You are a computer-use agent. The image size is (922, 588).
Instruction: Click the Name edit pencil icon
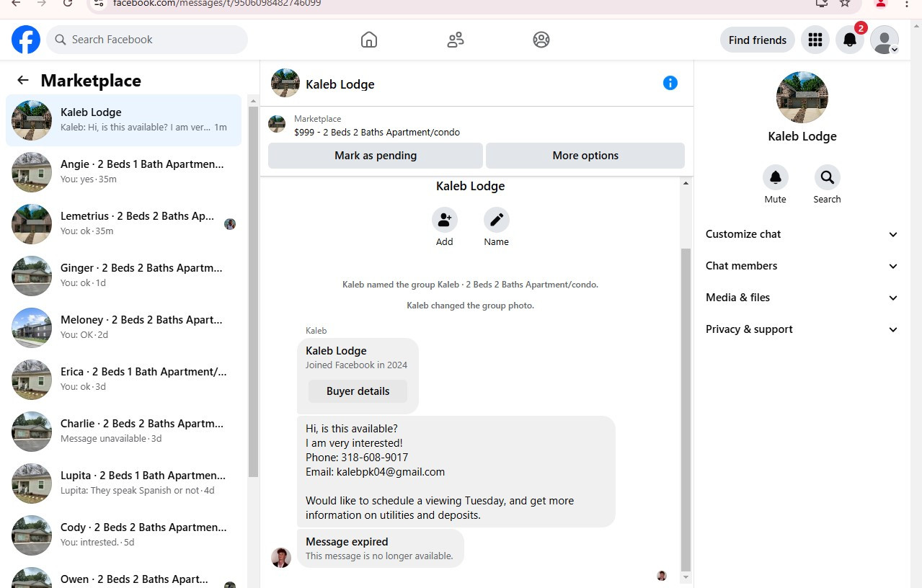tap(497, 220)
